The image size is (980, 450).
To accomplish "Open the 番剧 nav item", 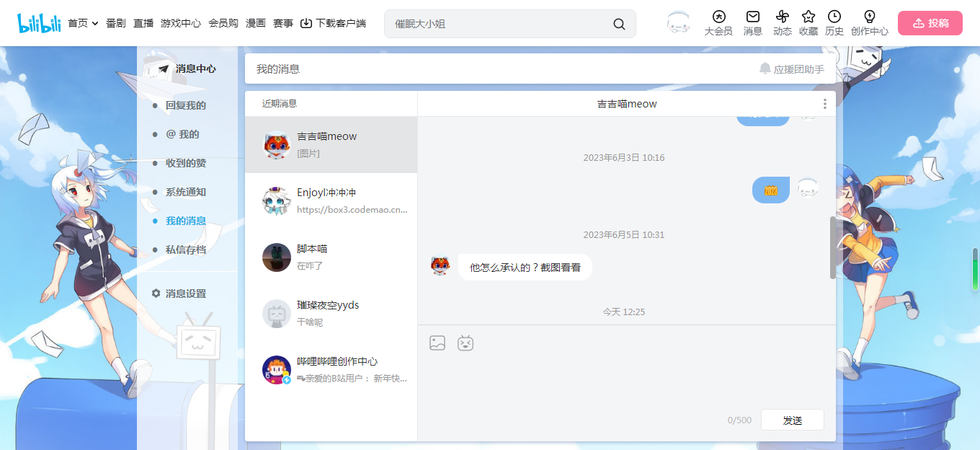I will (x=116, y=23).
